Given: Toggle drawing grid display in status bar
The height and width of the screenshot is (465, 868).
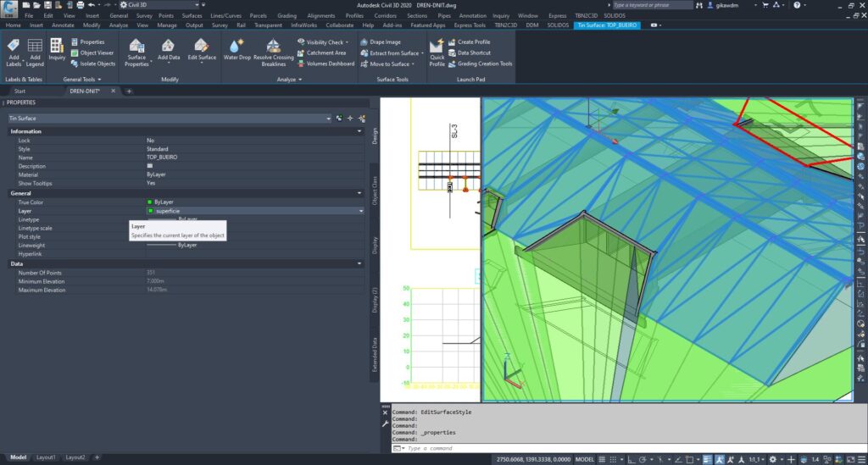Looking at the screenshot, I should click(602, 459).
